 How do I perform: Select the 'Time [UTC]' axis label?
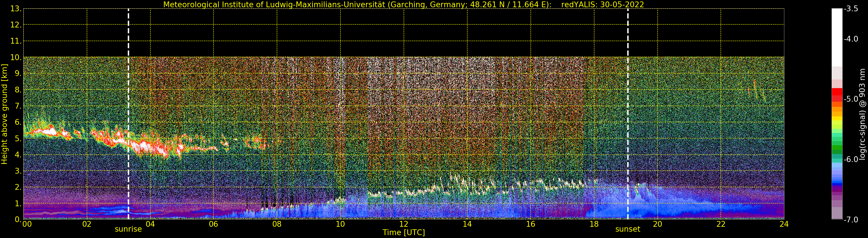click(404, 232)
